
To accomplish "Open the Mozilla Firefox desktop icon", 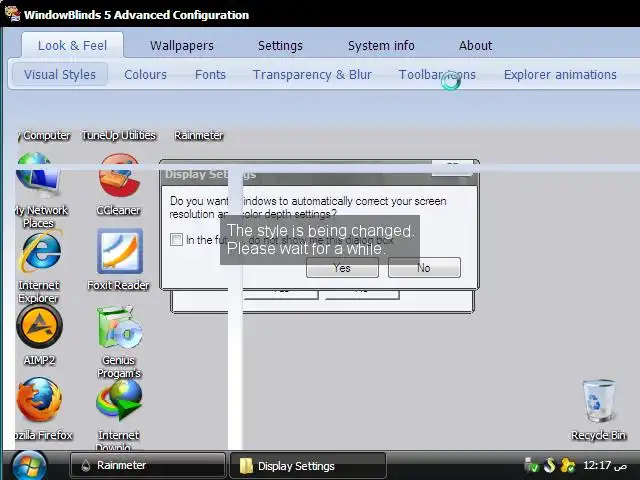I will click(40, 409).
